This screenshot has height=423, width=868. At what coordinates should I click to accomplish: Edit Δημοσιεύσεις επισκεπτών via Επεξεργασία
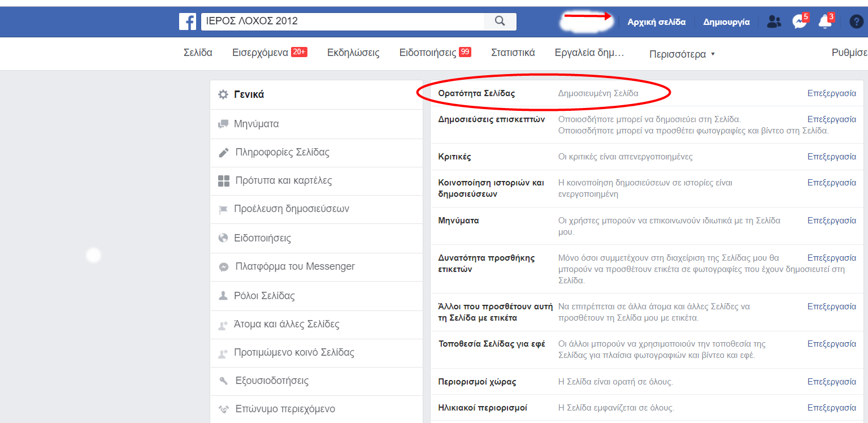click(x=832, y=119)
